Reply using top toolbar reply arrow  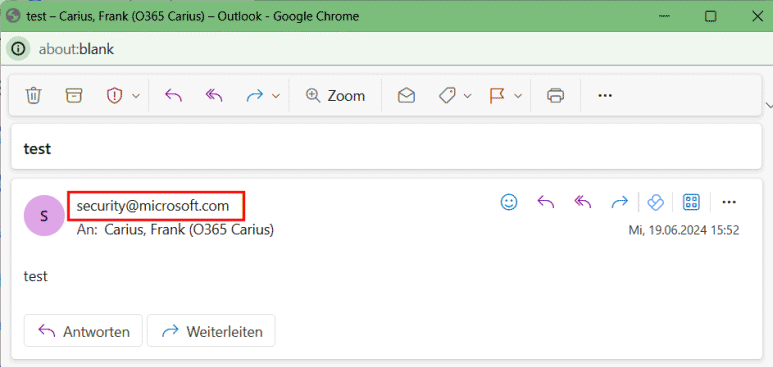click(x=173, y=95)
